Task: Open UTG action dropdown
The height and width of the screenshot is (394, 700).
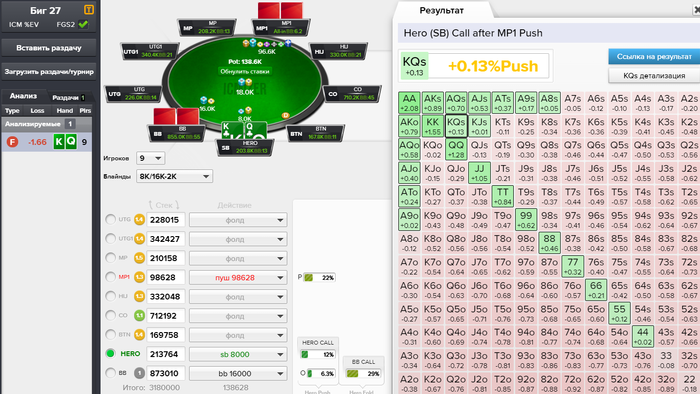Action: [x=238, y=220]
